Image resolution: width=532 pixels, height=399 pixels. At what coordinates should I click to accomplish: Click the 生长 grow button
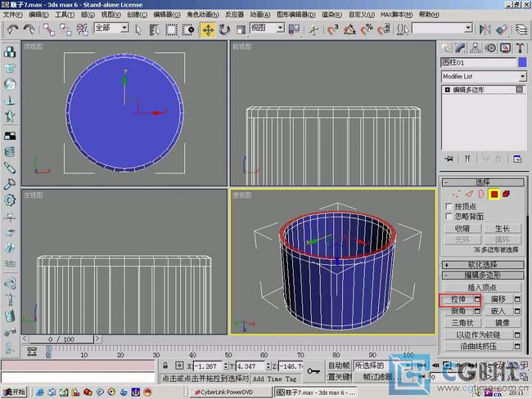(x=503, y=228)
